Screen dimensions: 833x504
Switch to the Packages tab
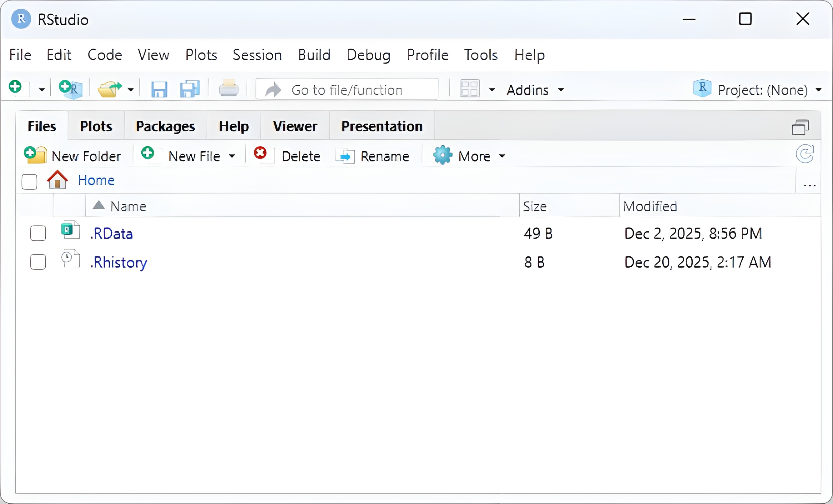point(165,126)
